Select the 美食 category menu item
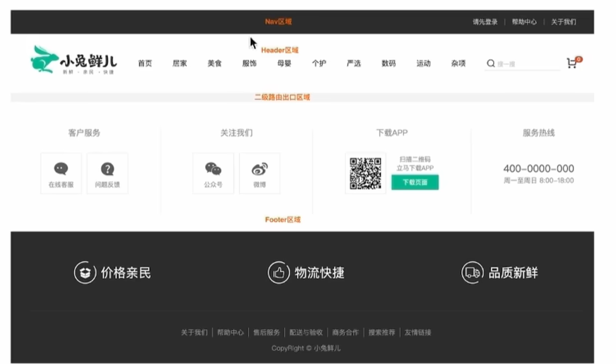Image resolution: width=616 pixels, height=364 pixels. (x=215, y=63)
